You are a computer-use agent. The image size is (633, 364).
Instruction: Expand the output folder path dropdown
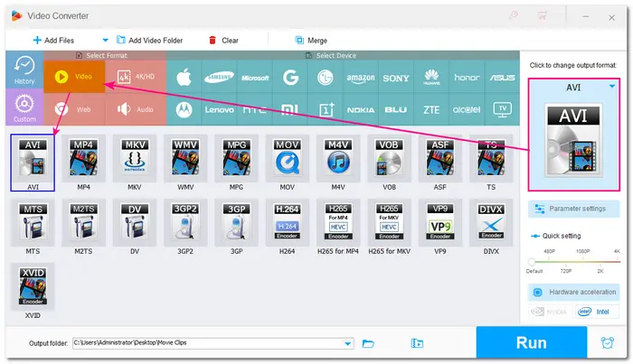coord(347,343)
